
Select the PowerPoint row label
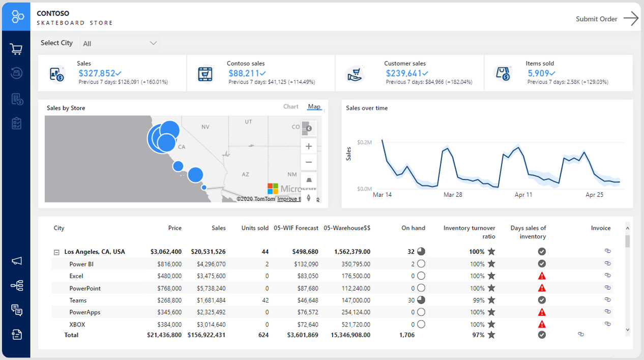(x=85, y=288)
